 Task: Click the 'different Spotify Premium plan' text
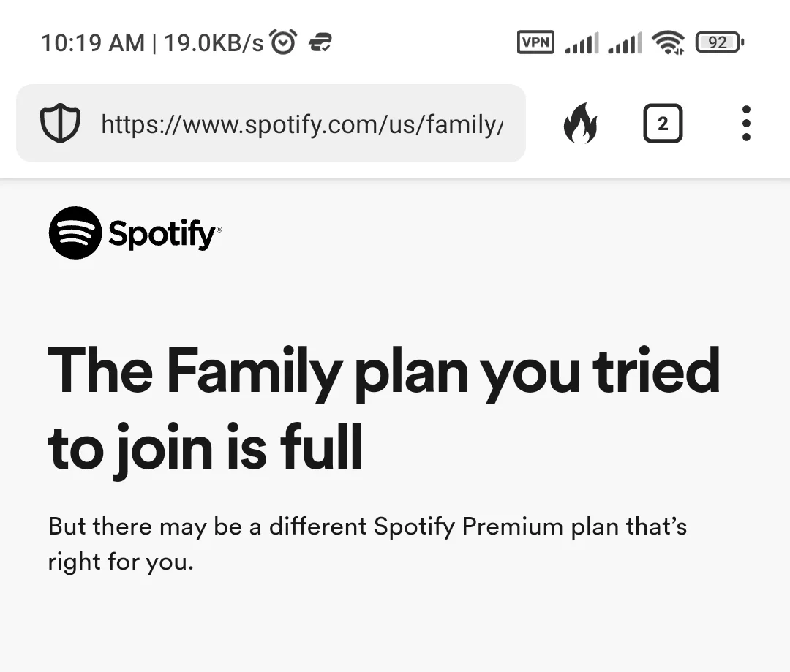coord(443,527)
